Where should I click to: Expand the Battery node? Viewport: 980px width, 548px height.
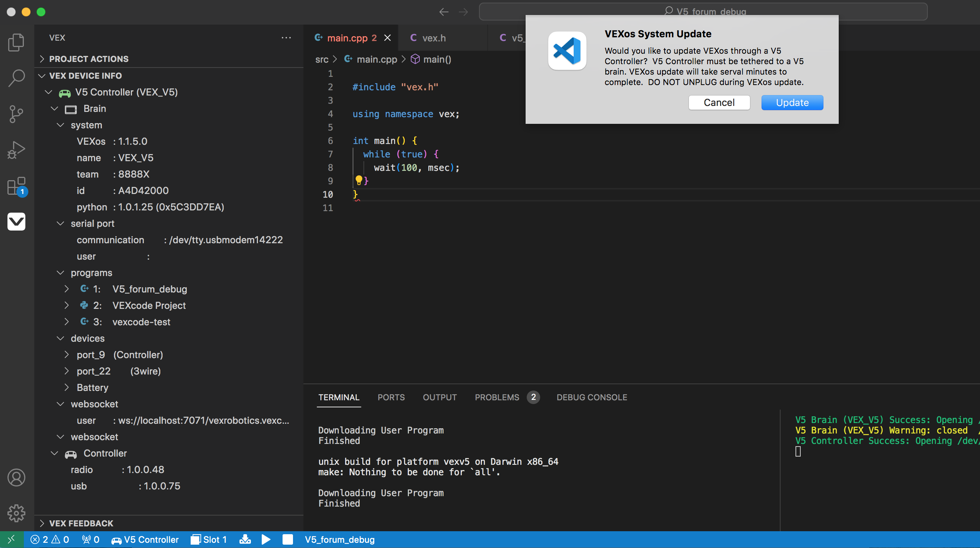click(x=67, y=387)
